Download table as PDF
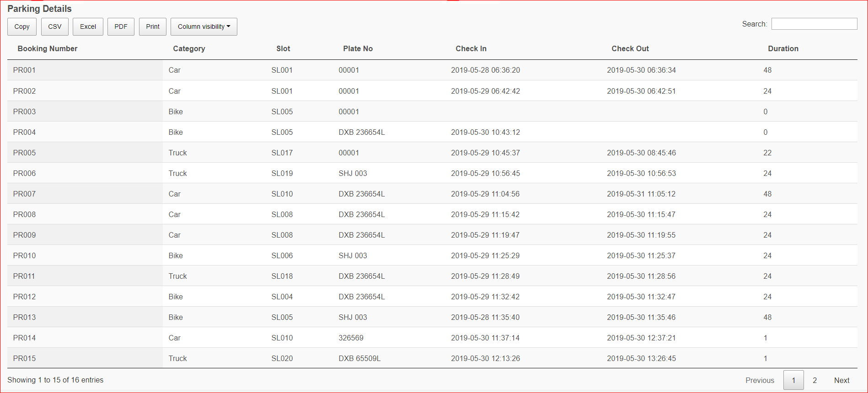This screenshot has width=868, height=393. click(121, 27)
